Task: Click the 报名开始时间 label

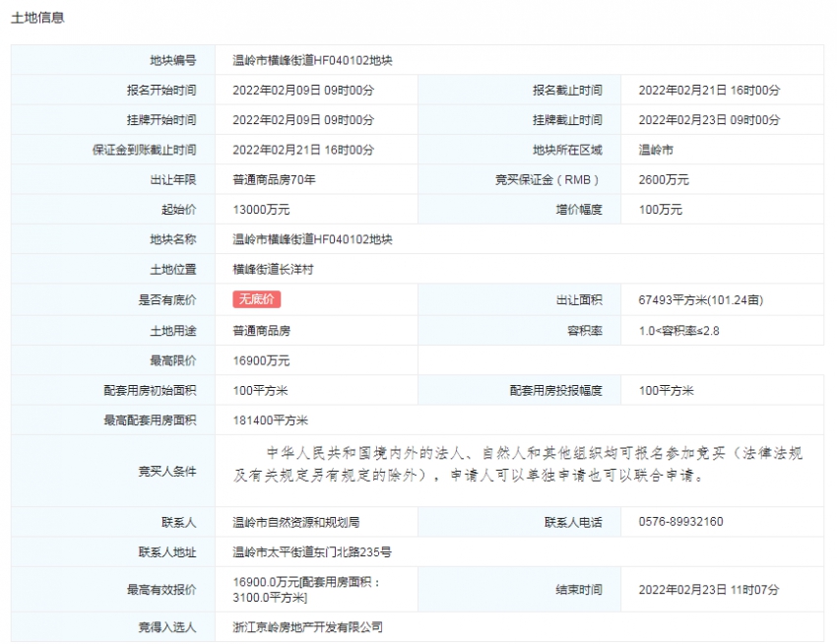Action: tap(161, 91)
